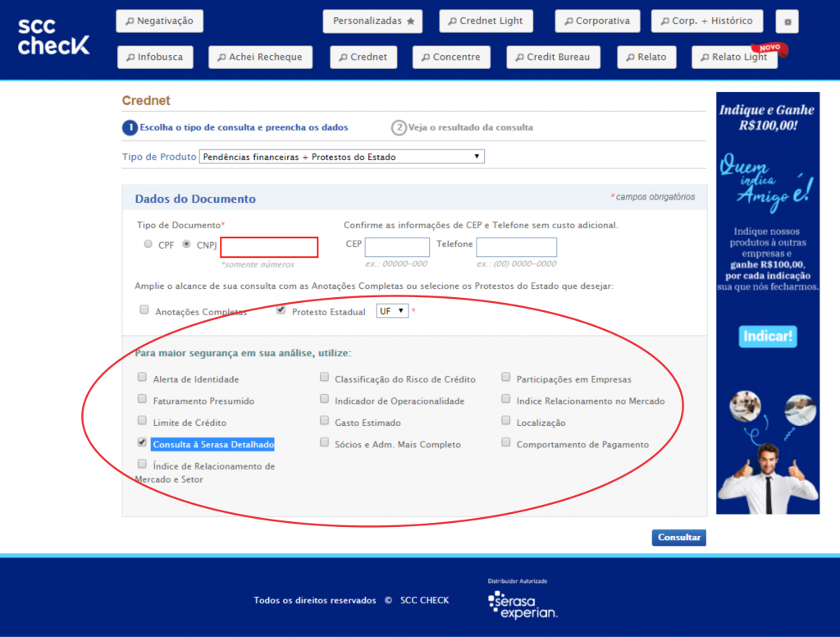The height and width of the screenshot is (637, 840).
Task: Expand the Tipo de Produto dropdown
Action: coord(342,157)
